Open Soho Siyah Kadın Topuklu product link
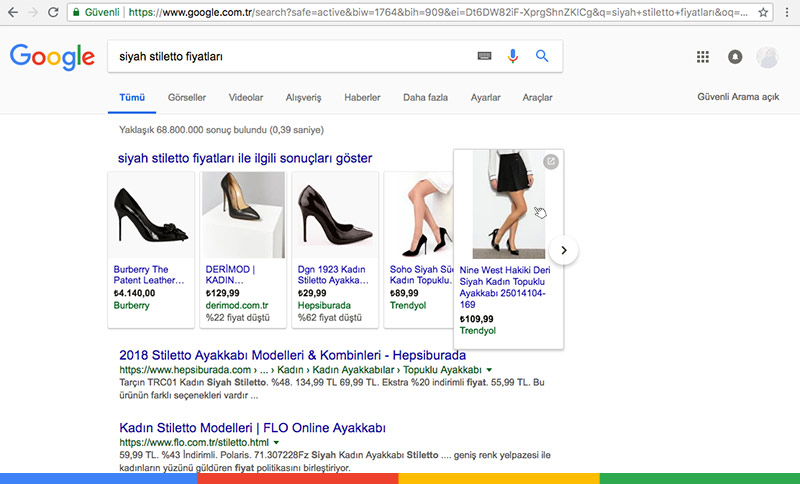The image size is (800, 484). pos(421,274)
